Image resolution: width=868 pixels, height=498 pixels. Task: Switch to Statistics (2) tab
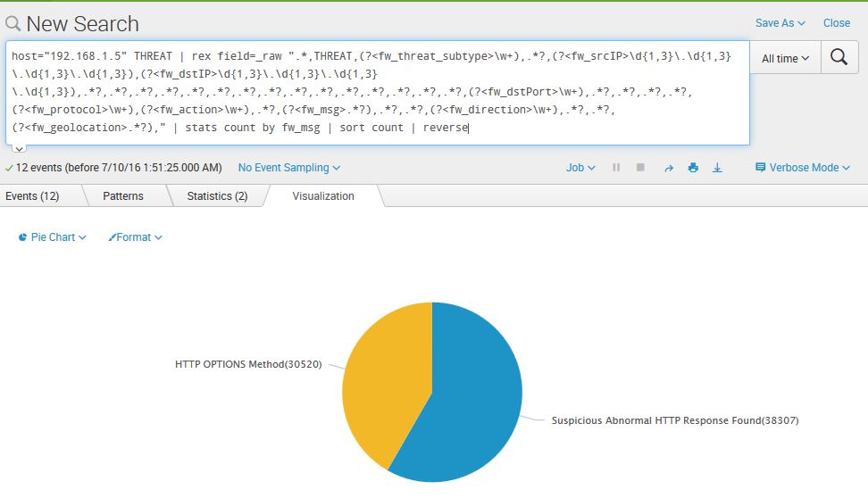[x=217, y=195]
